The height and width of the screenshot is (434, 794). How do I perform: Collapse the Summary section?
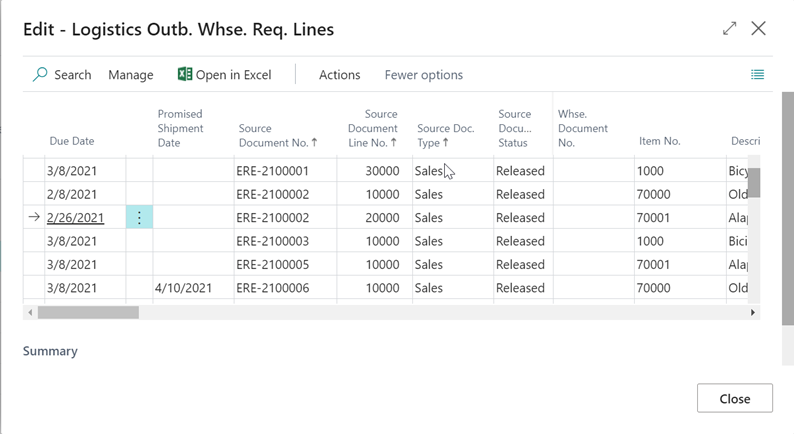coord(50,351)
